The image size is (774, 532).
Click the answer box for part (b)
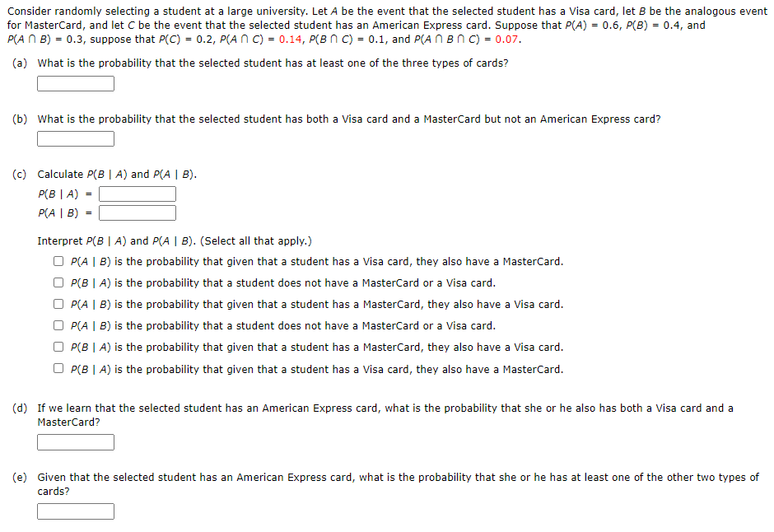tap(75, 138)
